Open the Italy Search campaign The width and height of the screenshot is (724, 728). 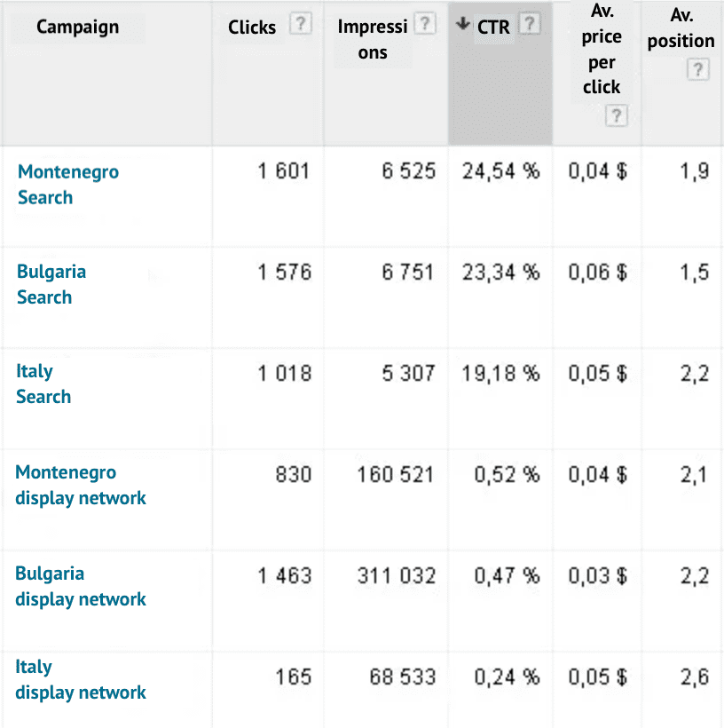pos(43,384)
